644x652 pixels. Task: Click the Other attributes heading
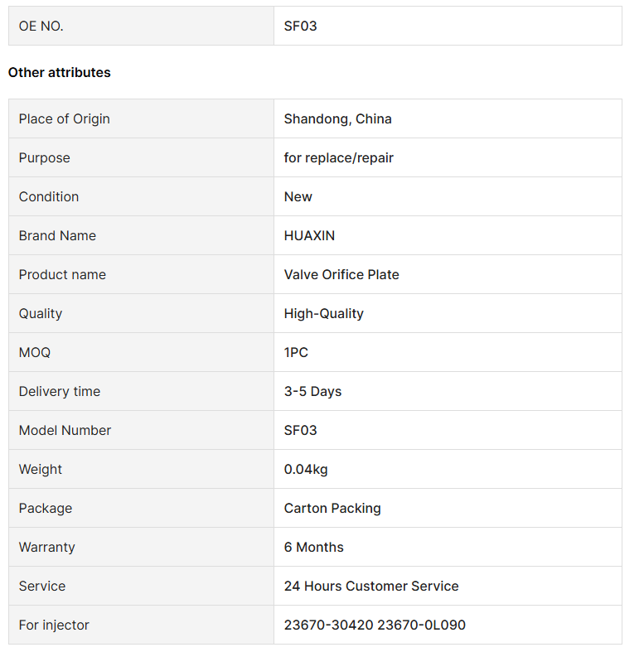(x=60, y=72)
